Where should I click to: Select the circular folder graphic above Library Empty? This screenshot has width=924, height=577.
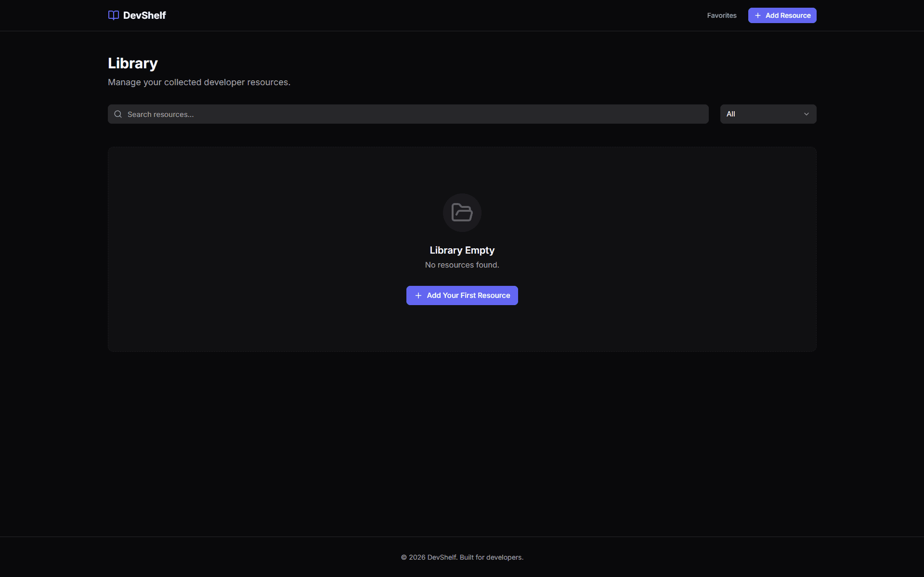point(462,212)
